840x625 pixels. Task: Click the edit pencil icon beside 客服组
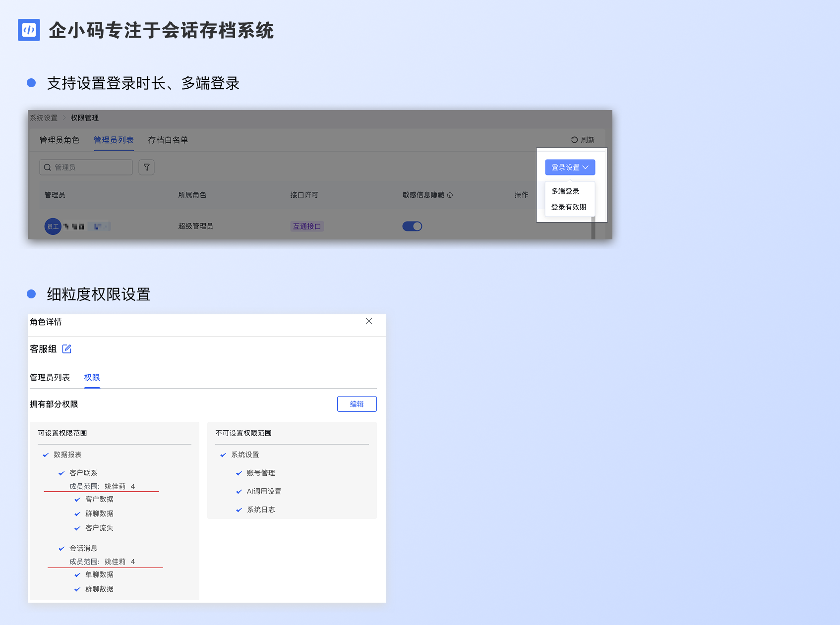67,349
